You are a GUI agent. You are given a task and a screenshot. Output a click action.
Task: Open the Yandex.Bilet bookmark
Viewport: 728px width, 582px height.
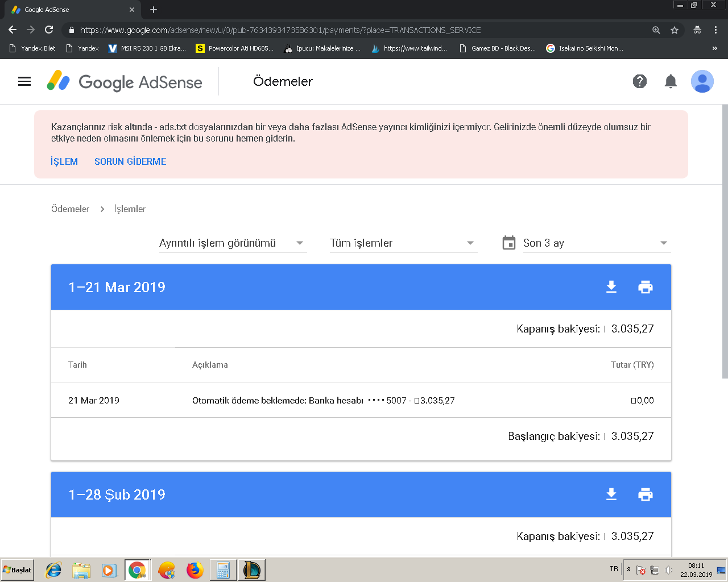pyautogui.click(x=32, y=48)
